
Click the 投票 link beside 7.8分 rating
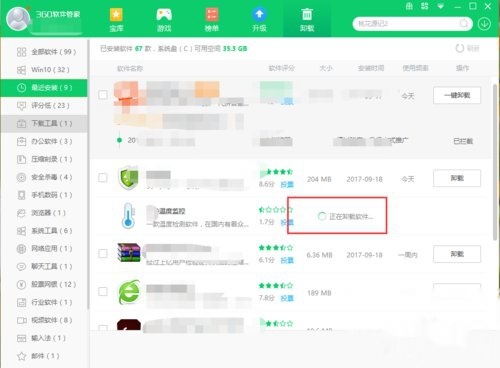287,298
